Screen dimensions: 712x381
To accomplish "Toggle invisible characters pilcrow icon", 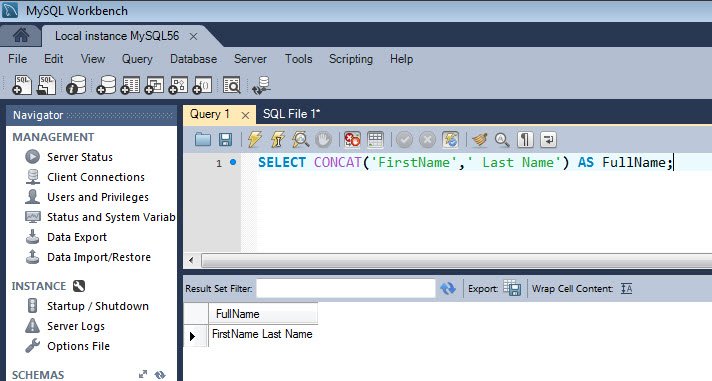I will pos(525,139).
